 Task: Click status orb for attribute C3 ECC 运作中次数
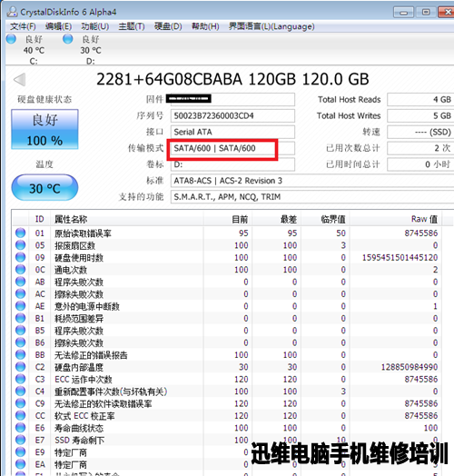click(x=21, y=379)
